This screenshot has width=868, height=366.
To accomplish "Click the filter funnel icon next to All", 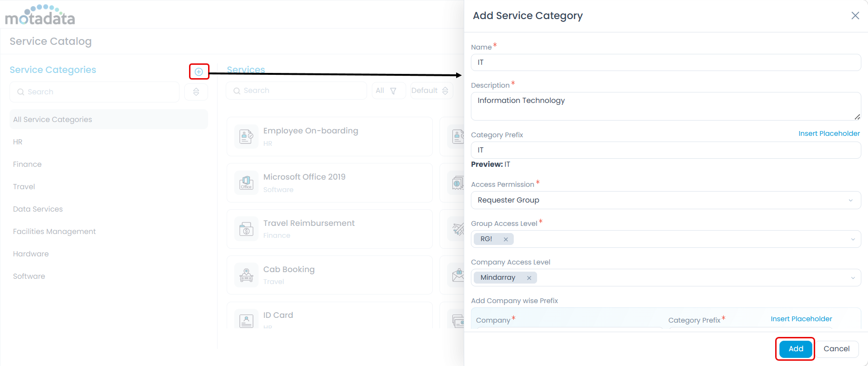I will point(393,91).
